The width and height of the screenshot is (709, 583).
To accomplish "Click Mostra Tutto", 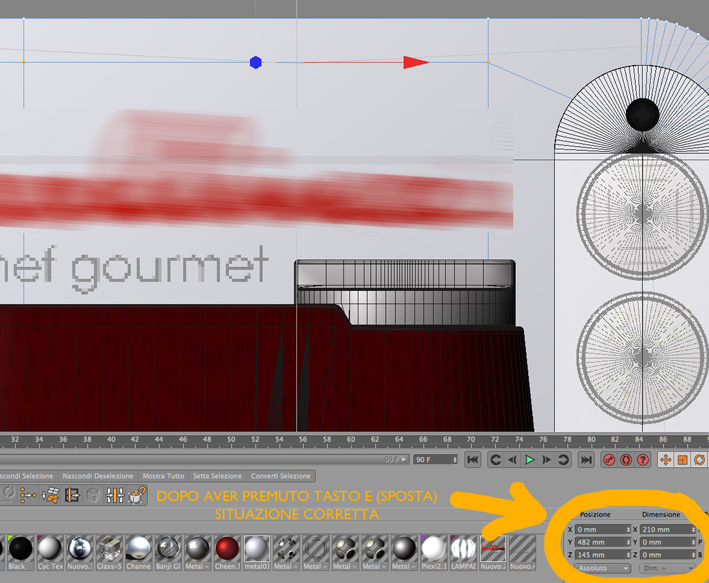I will coord(163,476).
